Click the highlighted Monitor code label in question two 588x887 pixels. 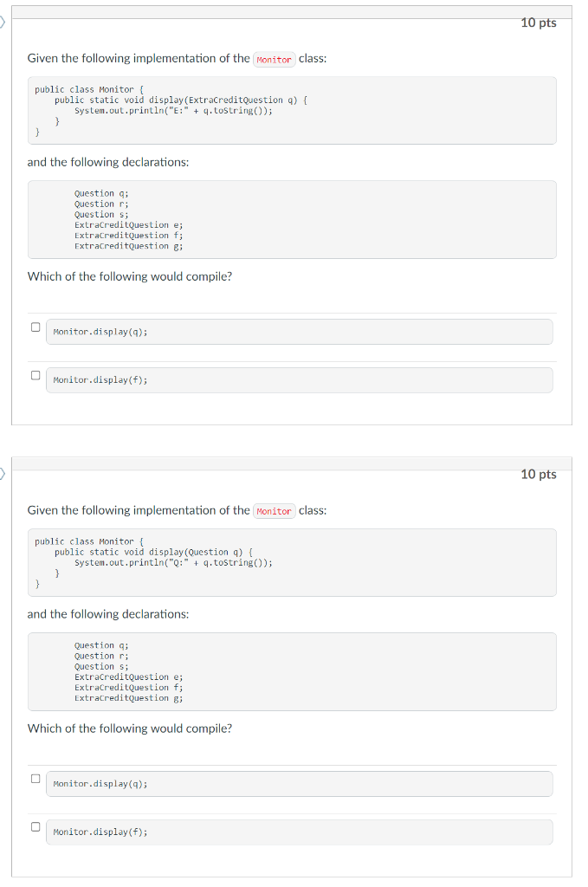[274, 511]
